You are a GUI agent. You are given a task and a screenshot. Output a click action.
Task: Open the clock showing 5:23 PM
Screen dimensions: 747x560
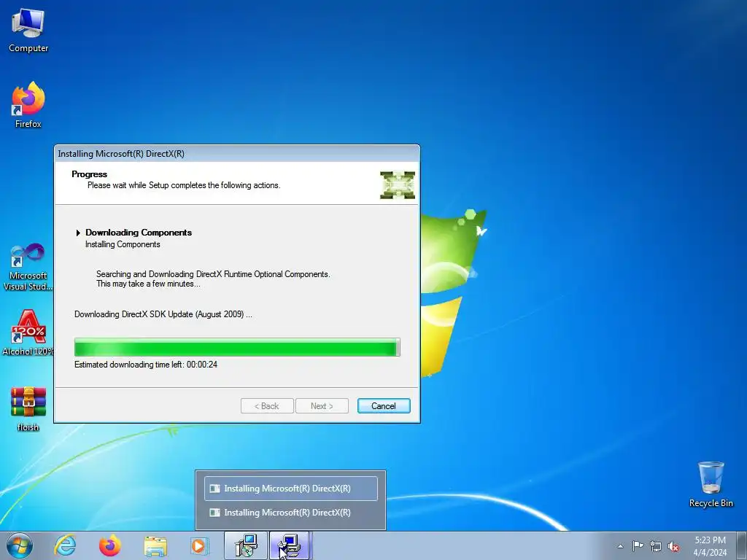(x=710, y=546)
